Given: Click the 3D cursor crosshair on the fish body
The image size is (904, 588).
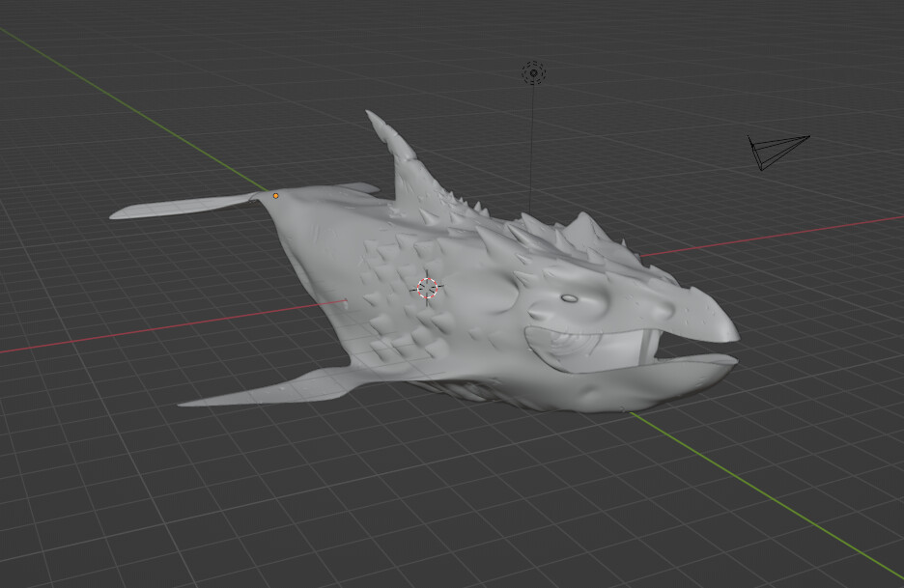Looking at the screenshot, I should (428, 287).
